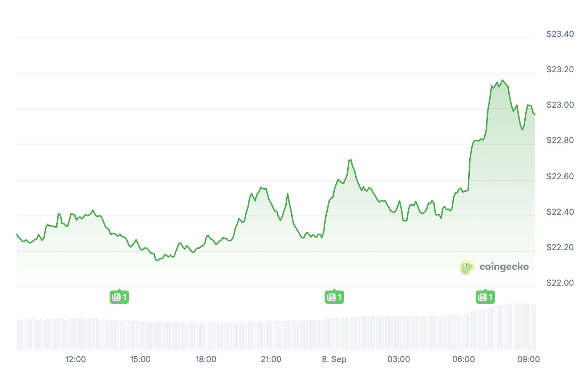
Task: Click the 03:00 time axis label
Action: coord(399,359)
